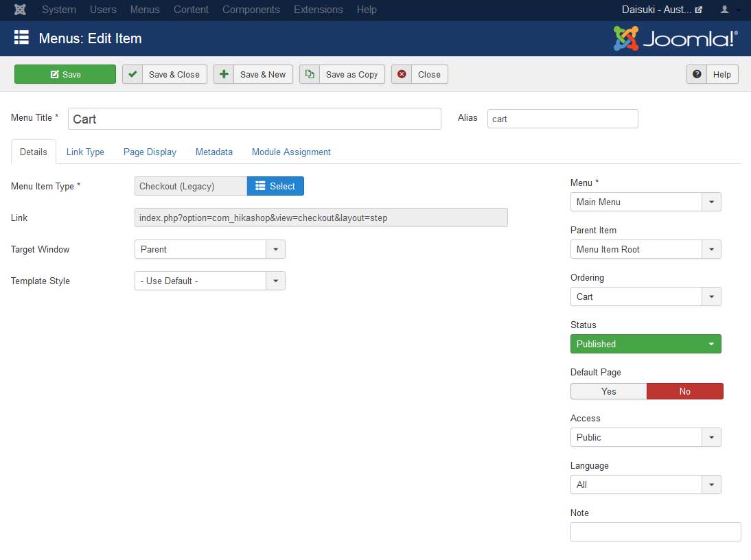Click the green Save button
This screenshot has width=751, height=560.
pyautogui.click(x=65, y=74)
